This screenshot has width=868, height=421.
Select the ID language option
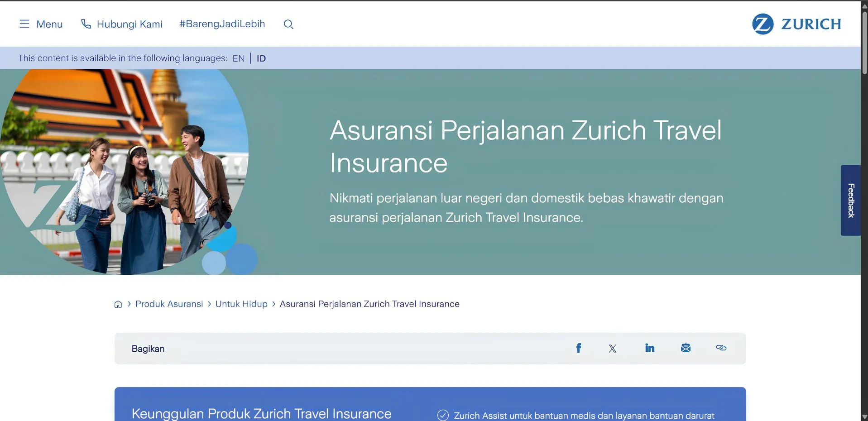tap(261, 58)
